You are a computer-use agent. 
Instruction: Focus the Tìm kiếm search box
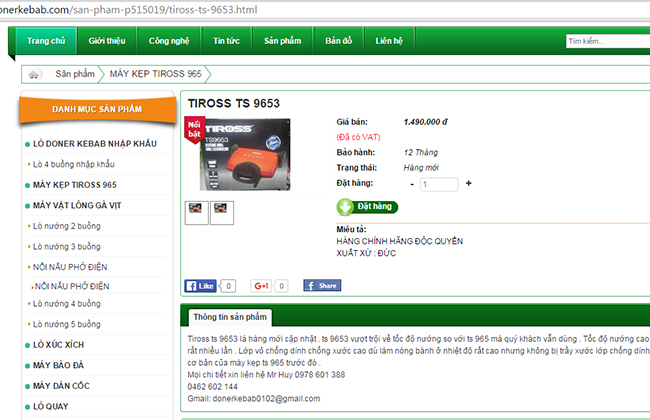tap(605, 41)
